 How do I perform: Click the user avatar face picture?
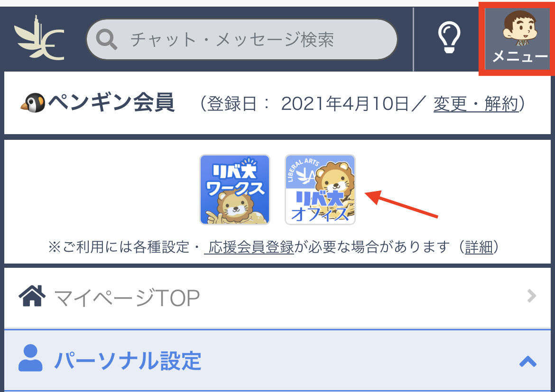519,28
